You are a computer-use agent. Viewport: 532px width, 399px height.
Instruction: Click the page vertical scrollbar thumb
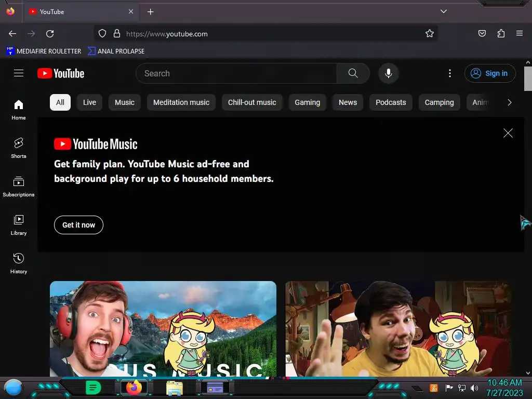[x=528, y=79]
